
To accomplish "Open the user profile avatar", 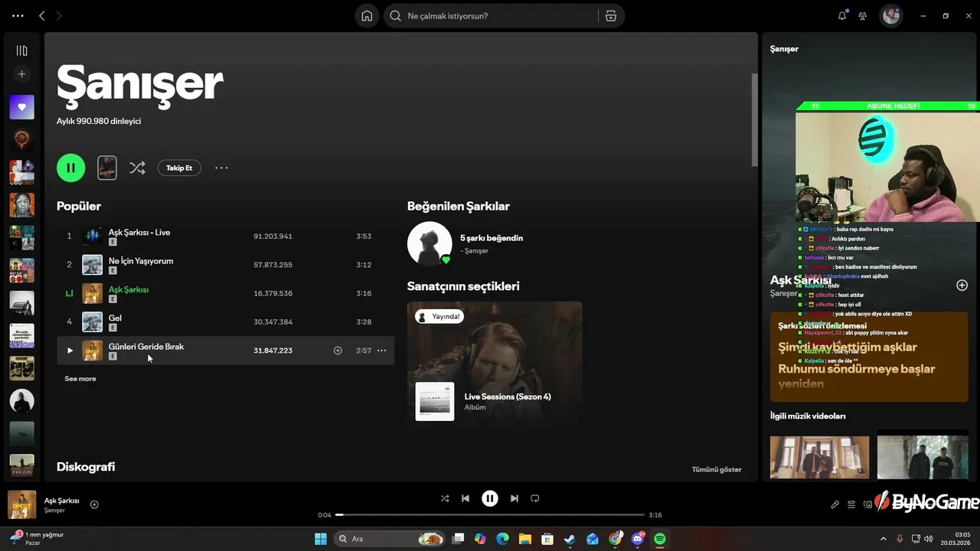I will click(x=890, y=16).
